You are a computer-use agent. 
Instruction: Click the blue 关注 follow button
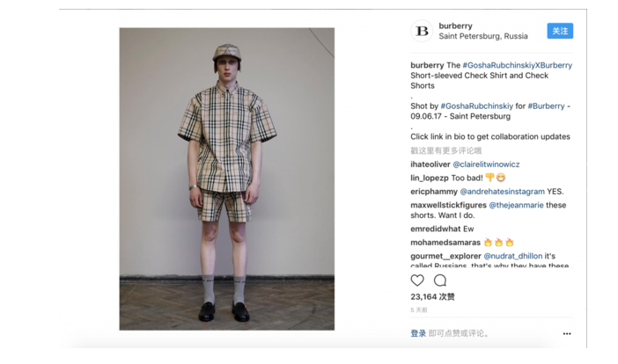pos(560,31)
